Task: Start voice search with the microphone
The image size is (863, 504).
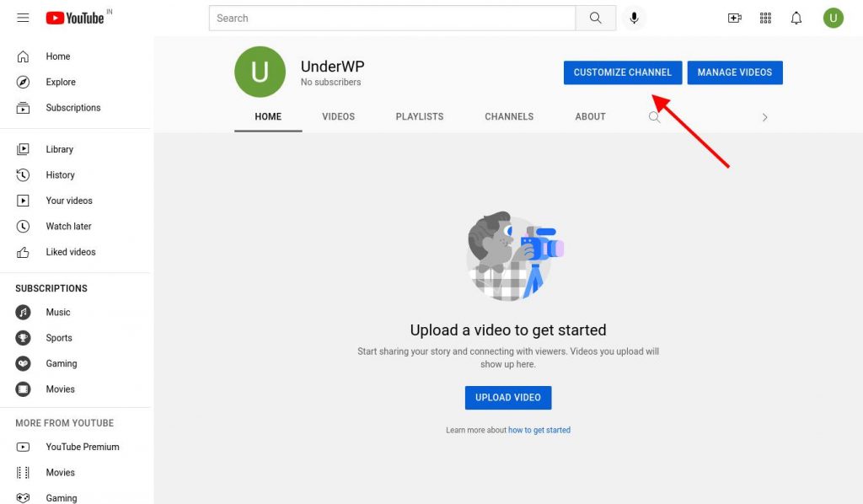Action: point(634,19)
